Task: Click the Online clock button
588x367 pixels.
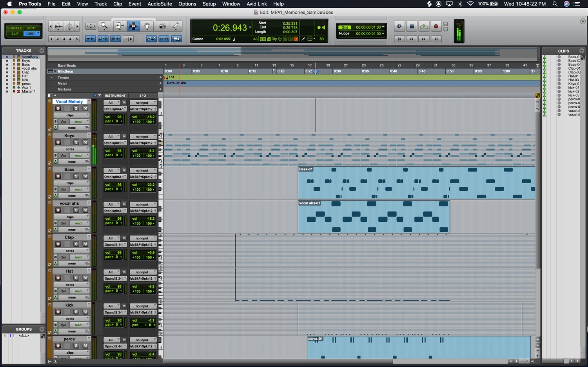Action: click(x=399, y=26)
